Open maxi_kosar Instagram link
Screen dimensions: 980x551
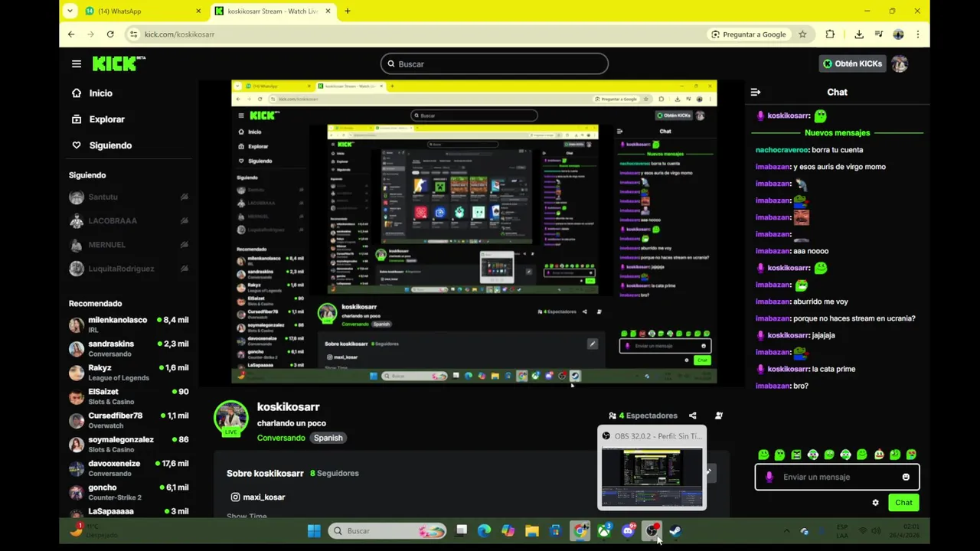coord(257,497)
